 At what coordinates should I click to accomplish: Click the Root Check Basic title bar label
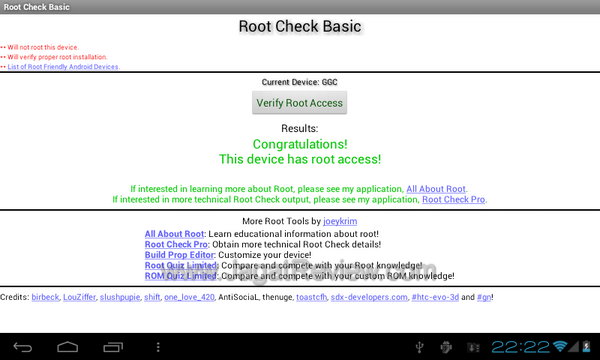(37, 7)
